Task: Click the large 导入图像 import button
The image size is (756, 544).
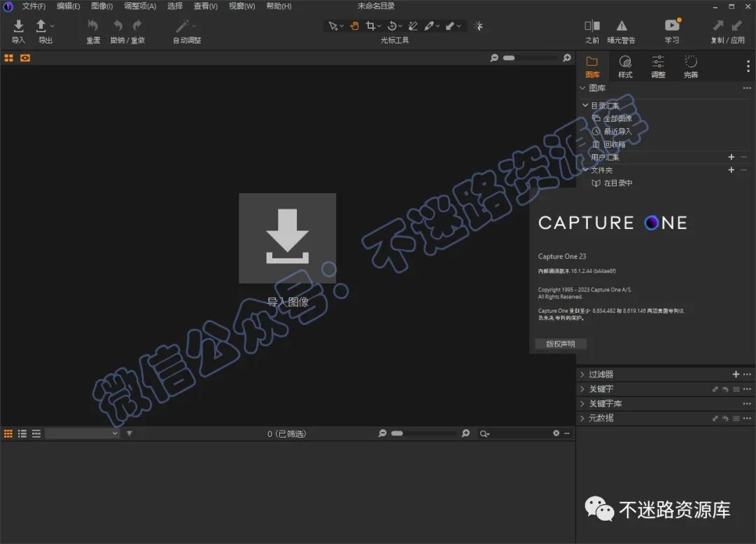Action: tap(288, 238)
